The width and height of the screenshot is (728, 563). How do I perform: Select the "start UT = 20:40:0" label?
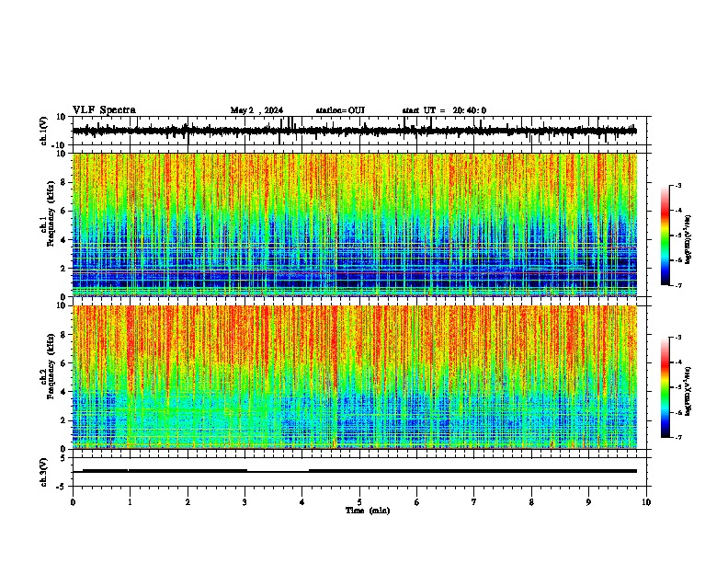(x=444, y=110)
